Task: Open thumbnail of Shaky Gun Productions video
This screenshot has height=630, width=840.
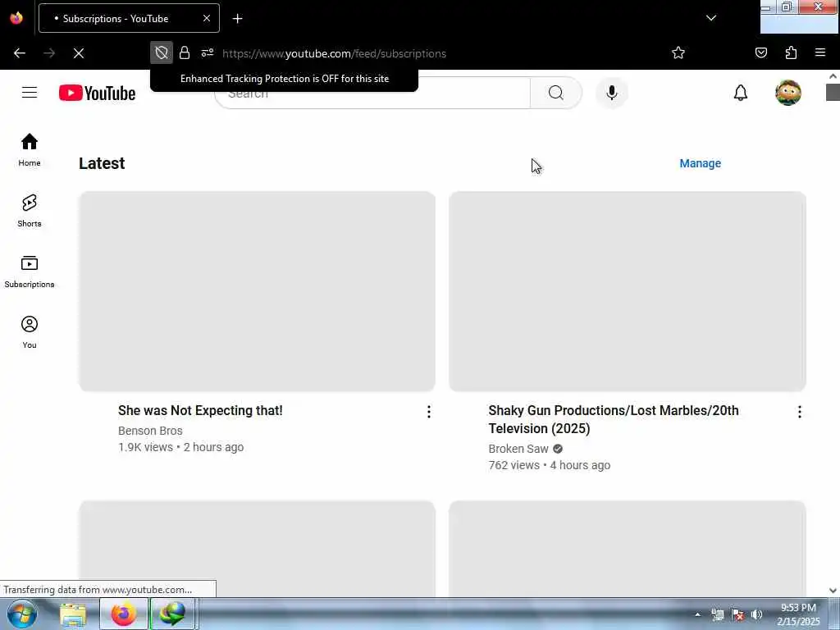Action: pyautogui.click(x=628, y=291)
